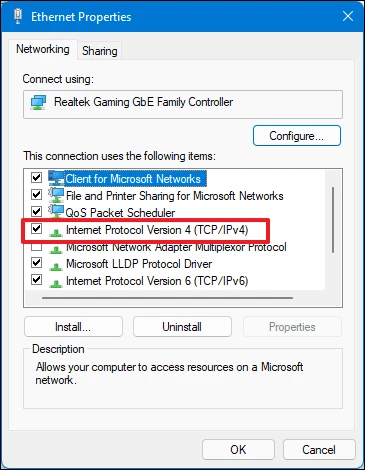
Task: Open adapter settings with Configure button
Action: [x=297, y=136]
